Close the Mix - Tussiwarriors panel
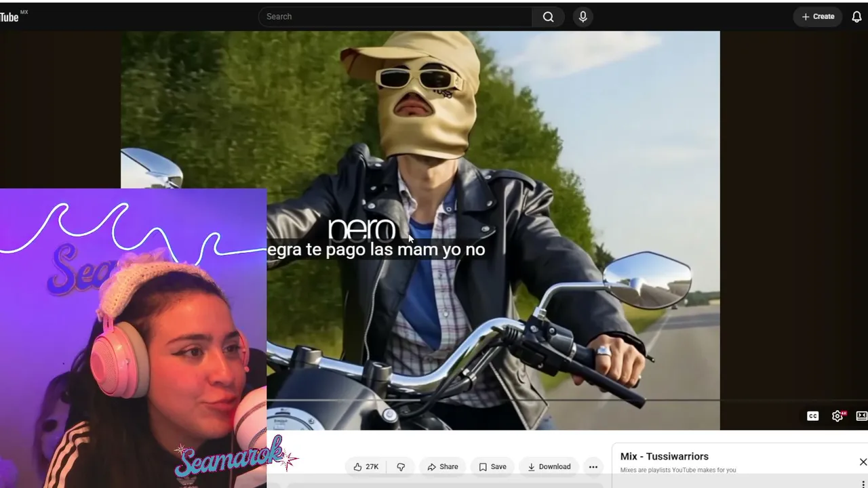 863,462
